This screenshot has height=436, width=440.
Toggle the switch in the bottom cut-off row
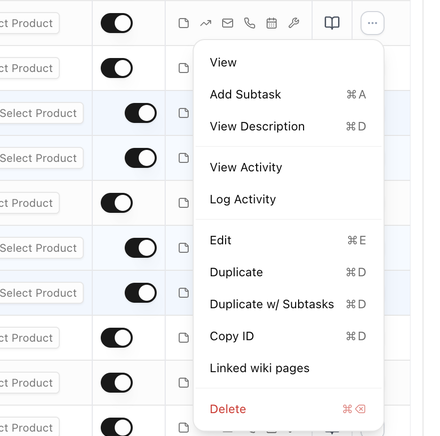(x=117, y=427)
